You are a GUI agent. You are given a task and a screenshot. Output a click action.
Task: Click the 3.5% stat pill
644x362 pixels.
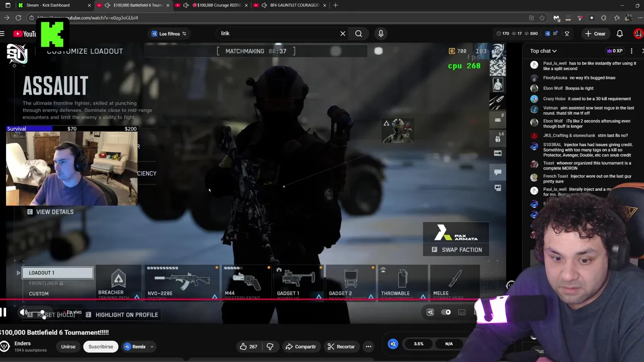click(x=419, y=344)
